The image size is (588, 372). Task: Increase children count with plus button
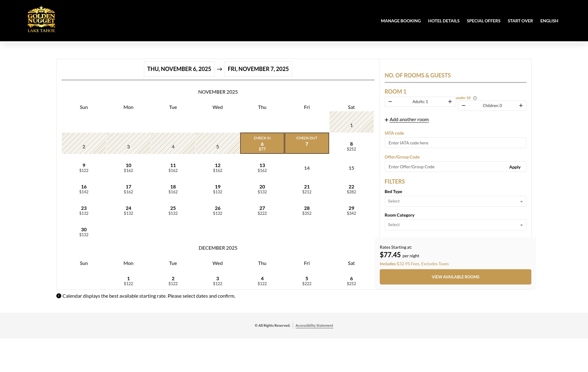(x=521, y=106)
